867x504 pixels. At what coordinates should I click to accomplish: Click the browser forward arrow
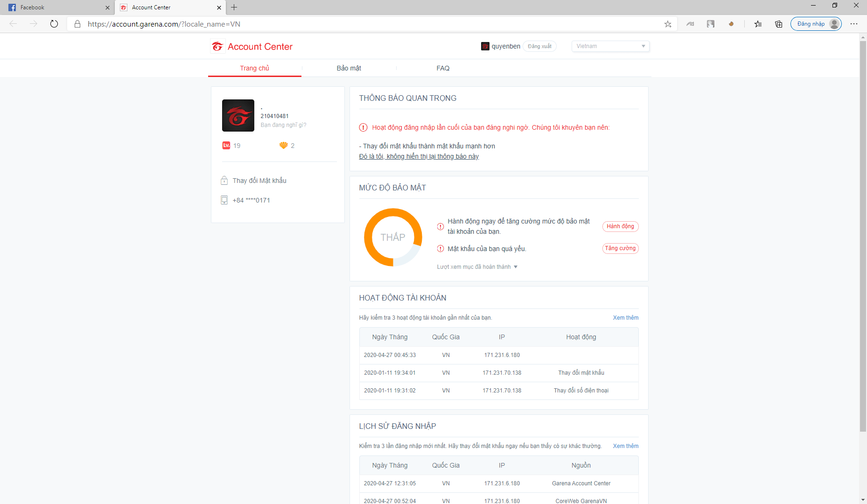(34, 24)
